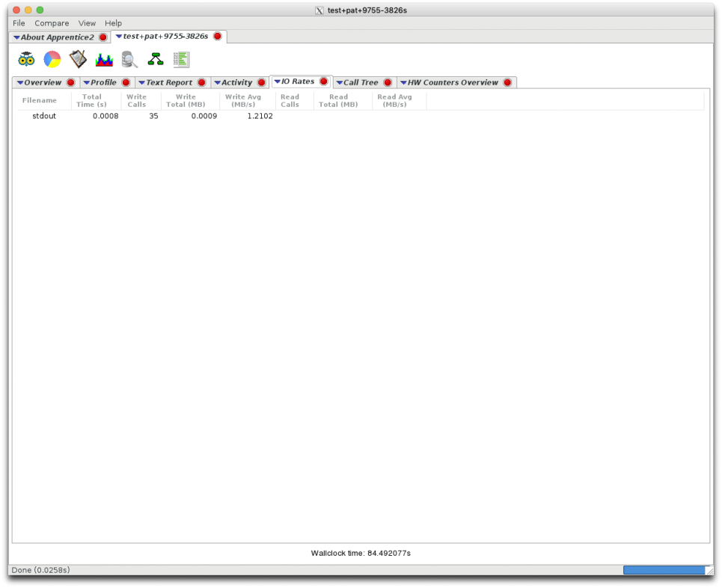Open the Activity histogram toolbar icon
722x588 pixels.
point(103,59)
